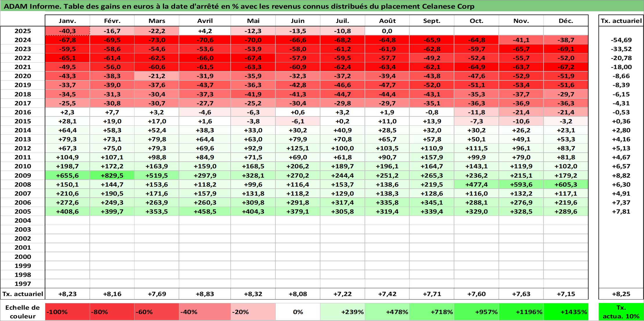The image size is (644, 321).
Task: Click the ADAM Informe title banner
Action: pos(322,6)
